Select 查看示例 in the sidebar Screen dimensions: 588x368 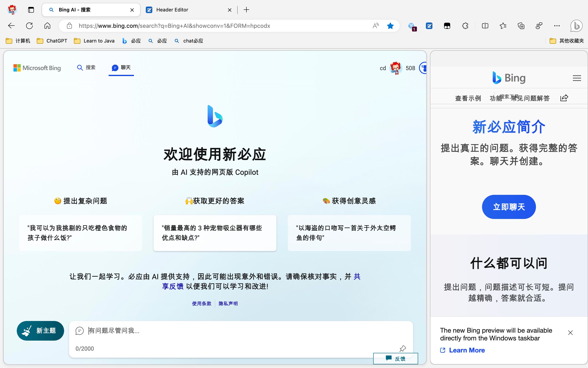pos(468,98)
